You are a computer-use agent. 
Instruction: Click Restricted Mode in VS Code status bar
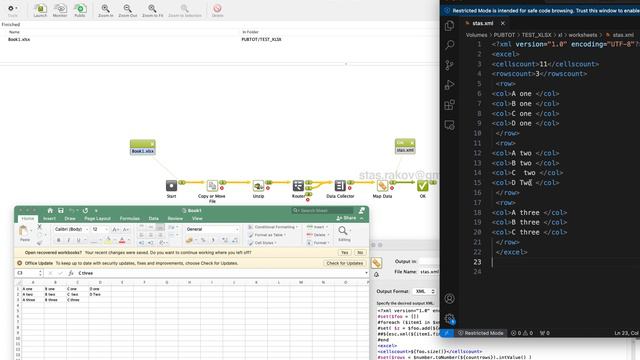[480, 333]
